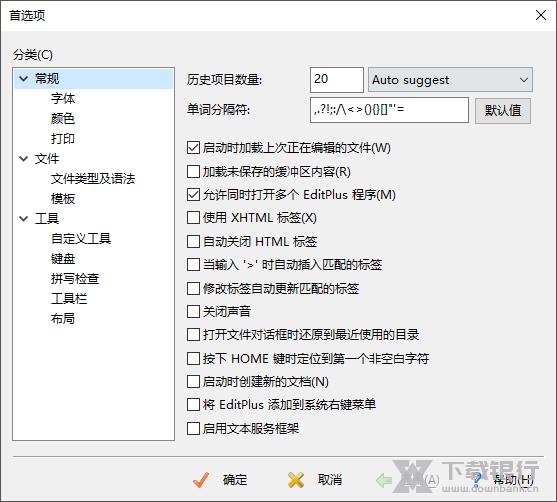Click the orange checkmark icon next to 确定

tap(201, 480)
